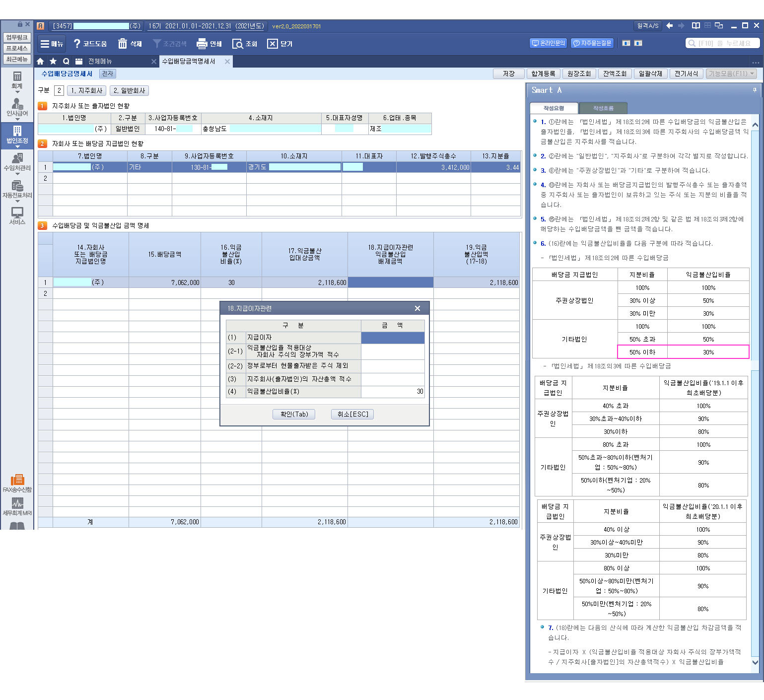
Task: Click the left panel layout icon
Action: [x=626, y=43]
